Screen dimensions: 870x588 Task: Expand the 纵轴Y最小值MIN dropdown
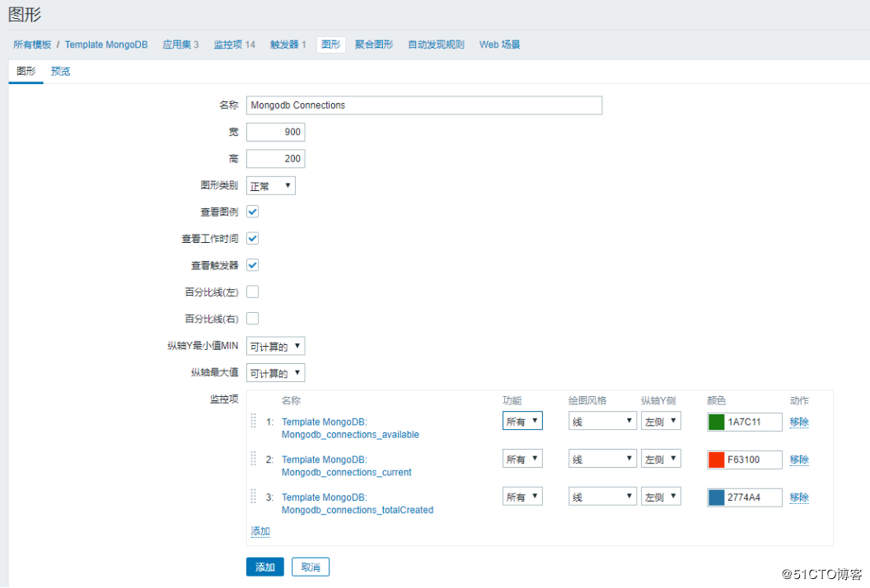(x=276, y=346)
